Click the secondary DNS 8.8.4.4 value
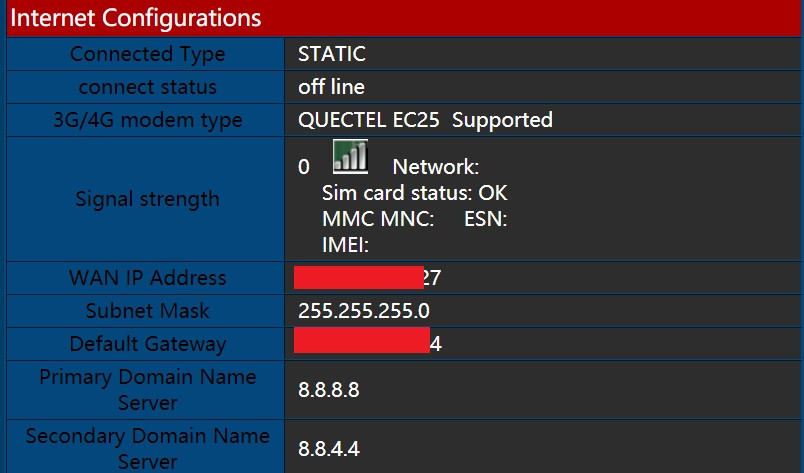804x473 pixels. (329, 449)
